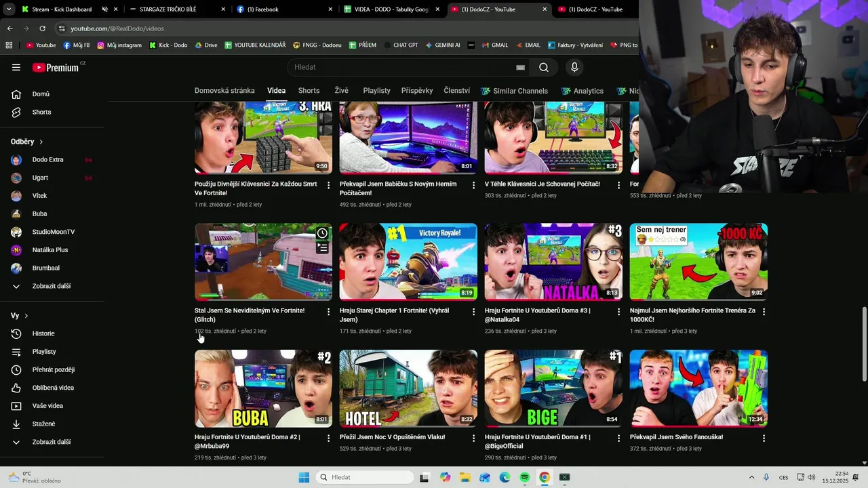868x488 pixels.
Task: Add invisible glitch video to Watch Later
Action: (x=322, y=233)
